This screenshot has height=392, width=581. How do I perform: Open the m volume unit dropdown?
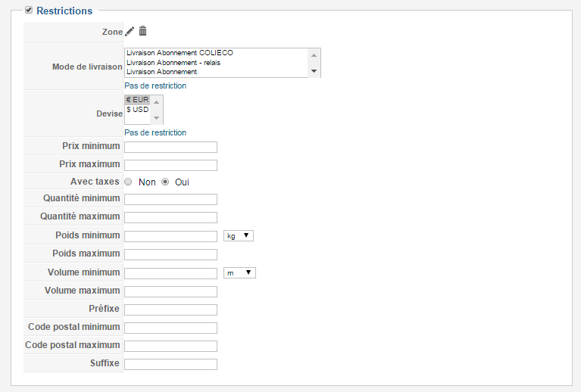click(239, 272)
